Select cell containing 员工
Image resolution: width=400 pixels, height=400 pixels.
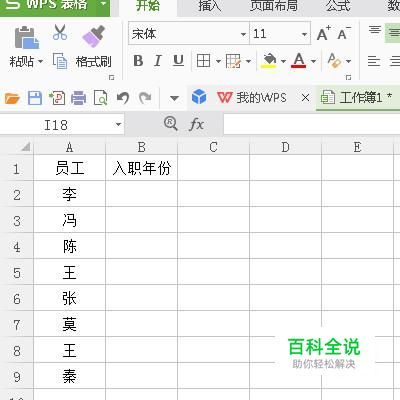point(70,168)
